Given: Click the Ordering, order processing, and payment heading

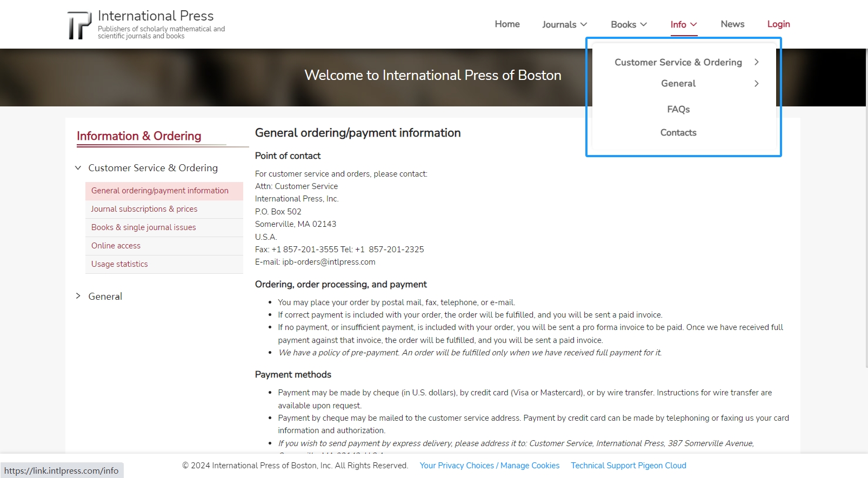Looking at the screenshot, I should tap(340, 285).
